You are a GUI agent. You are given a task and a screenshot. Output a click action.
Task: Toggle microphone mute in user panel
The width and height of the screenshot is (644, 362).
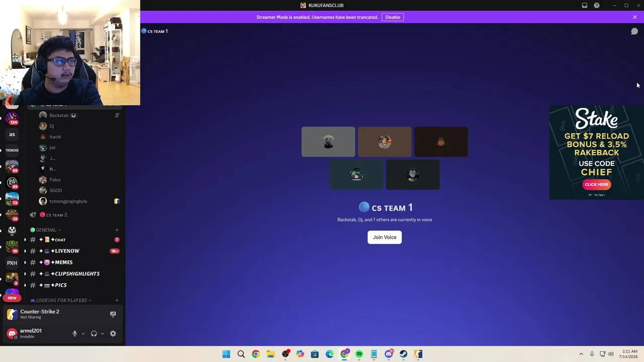[74, 333]
